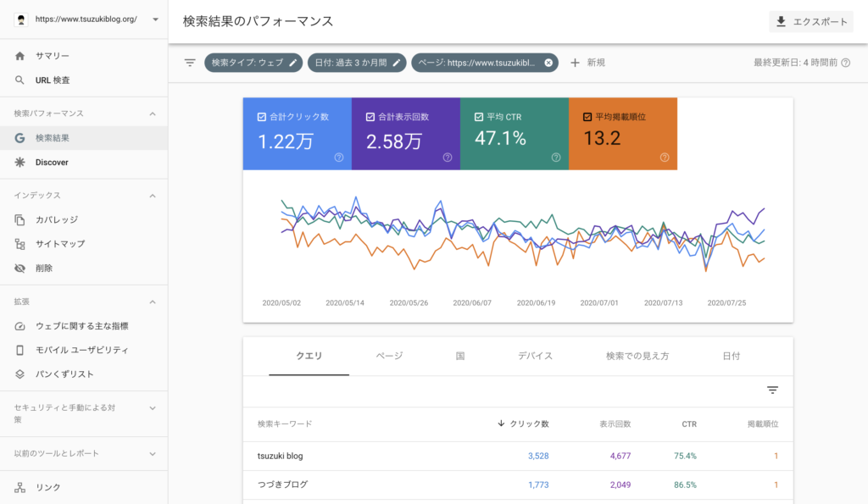Open the サマリー menu label

coord(53,56)
